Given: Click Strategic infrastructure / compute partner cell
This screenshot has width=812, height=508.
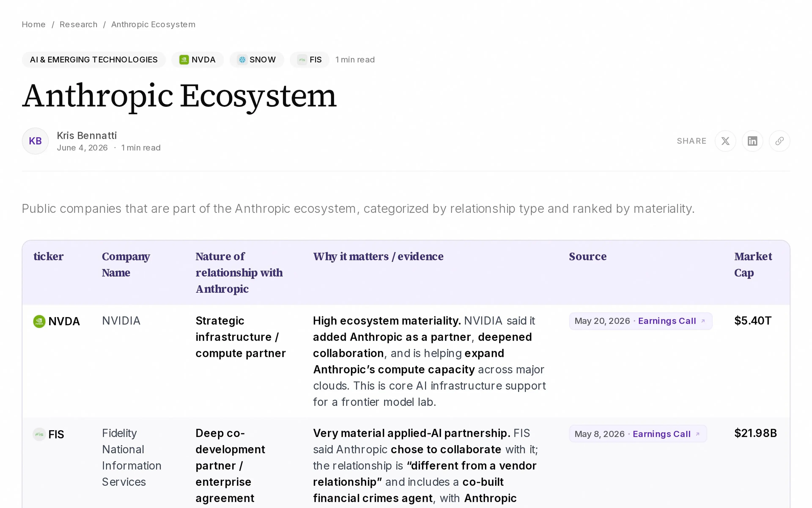Looking at the screenshot, I should click(241, 337).
